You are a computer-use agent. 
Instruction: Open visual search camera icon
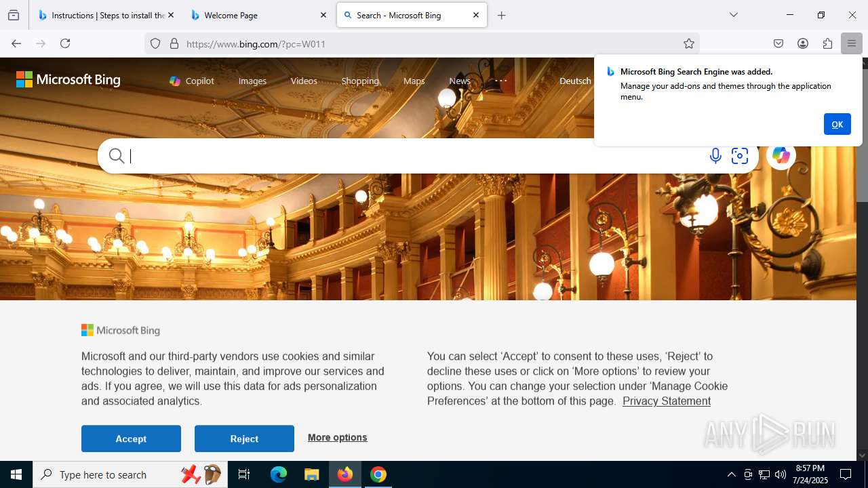coord(740,156)
